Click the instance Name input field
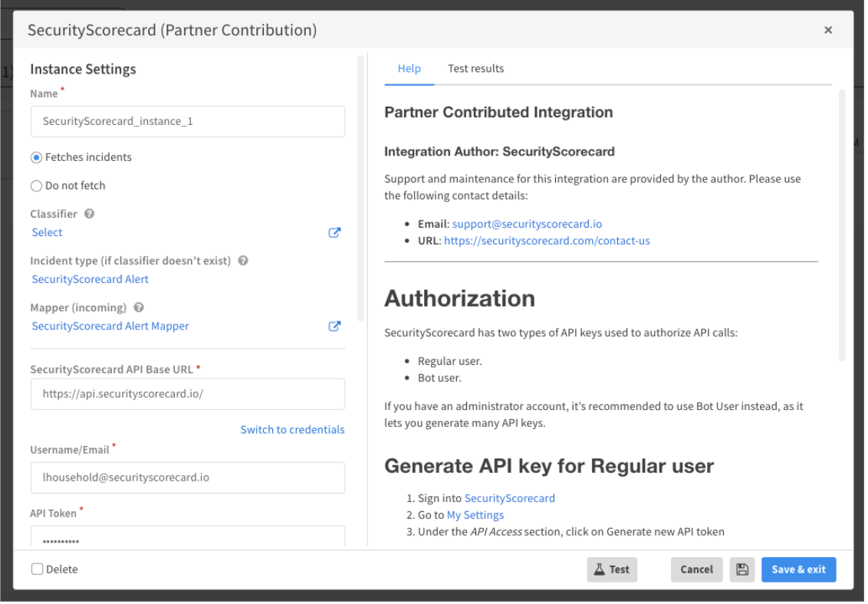Viewport: 868px width, 604px height. [x=188, y=122]
